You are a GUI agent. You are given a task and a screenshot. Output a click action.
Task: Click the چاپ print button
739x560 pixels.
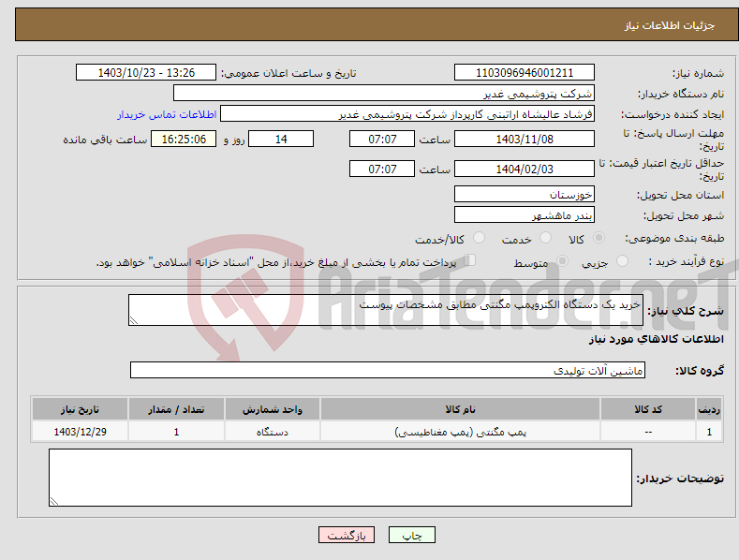[x=412, y=535]
